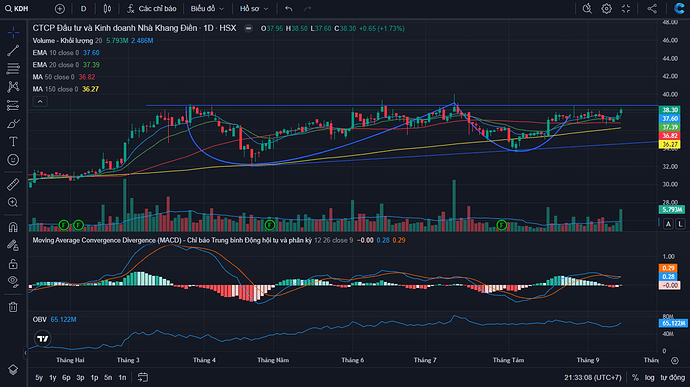This screenshot has height=387, width=690.
Task: Collapse the indicator legend with chevron
Action: coord(40,102)
